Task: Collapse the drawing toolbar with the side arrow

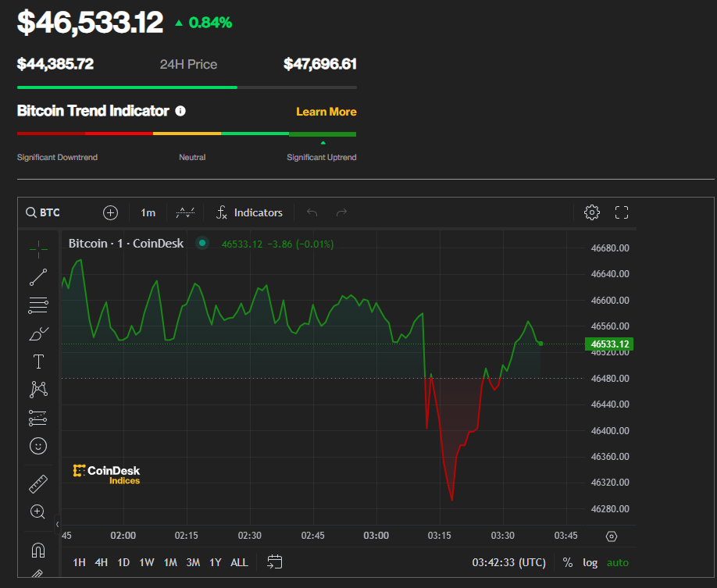Action: coord(56,524)
